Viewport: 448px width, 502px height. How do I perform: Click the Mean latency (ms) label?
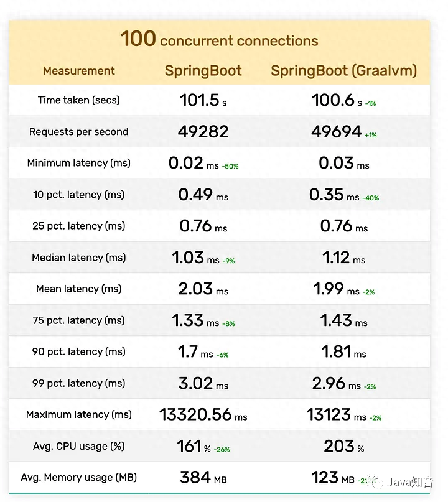pyautogui.click(x=79, y=289)
